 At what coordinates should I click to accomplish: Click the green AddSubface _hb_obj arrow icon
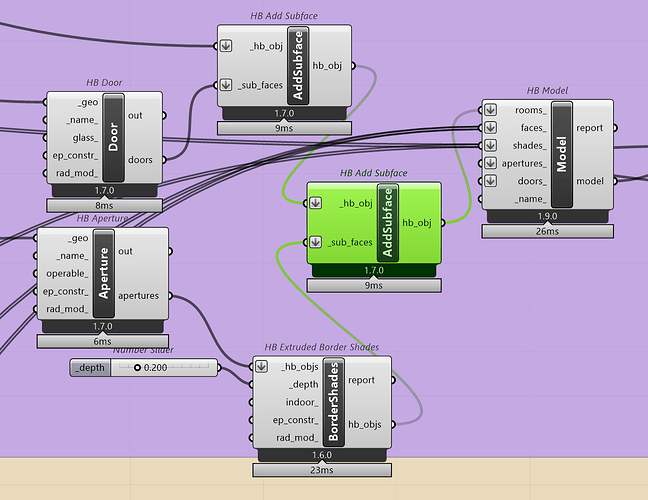coord(315,203)
